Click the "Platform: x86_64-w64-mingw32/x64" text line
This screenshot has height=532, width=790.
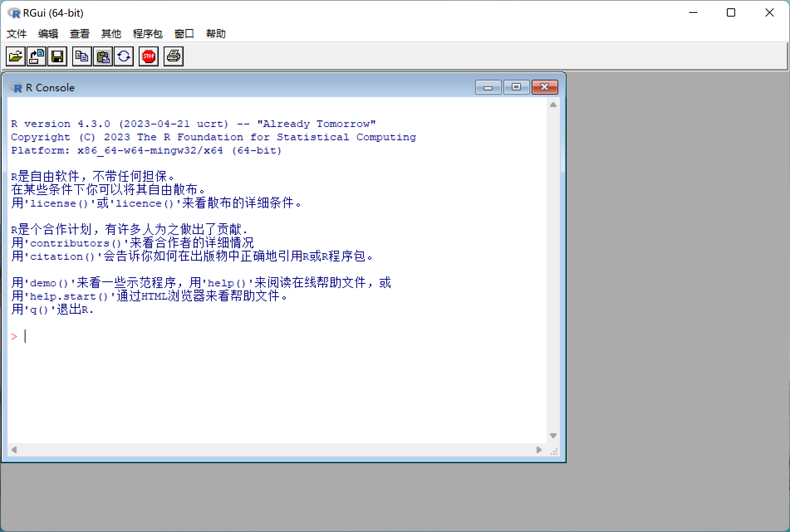[x=146, y=151]
